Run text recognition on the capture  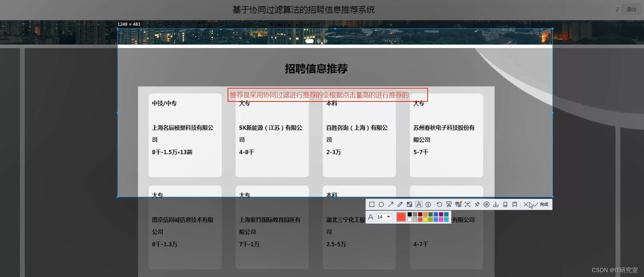(x=468, y=204)
